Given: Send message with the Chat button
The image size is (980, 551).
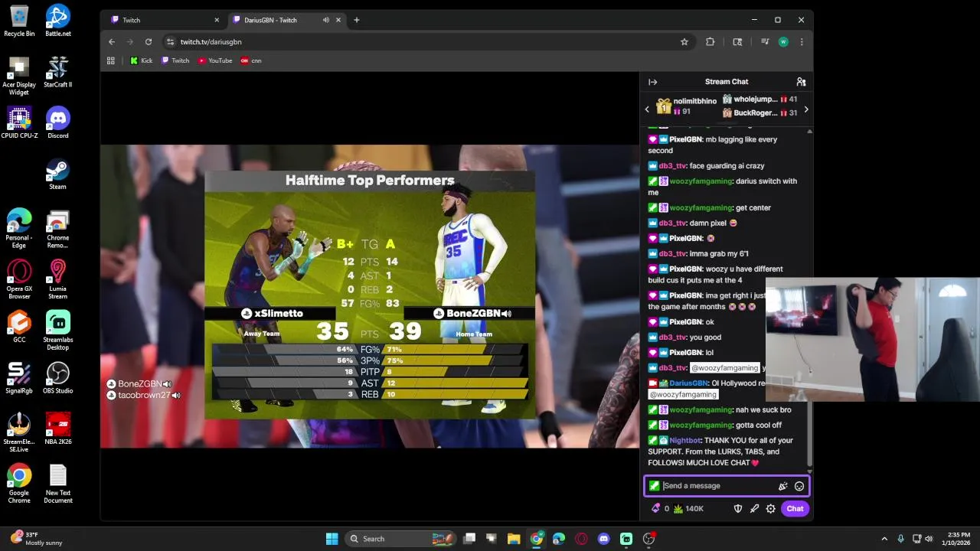Looking at the screenshot, I should pyautogui.click(x=795, y=508).
